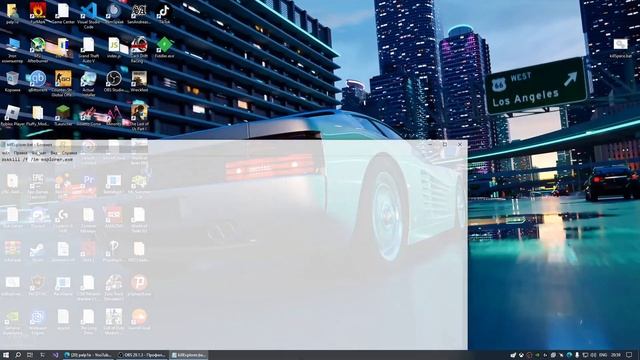Viewport: 640px width, 360px height.
Task: Click the killExplorer.bat taskbar button
Action: [x=189, y=355]
